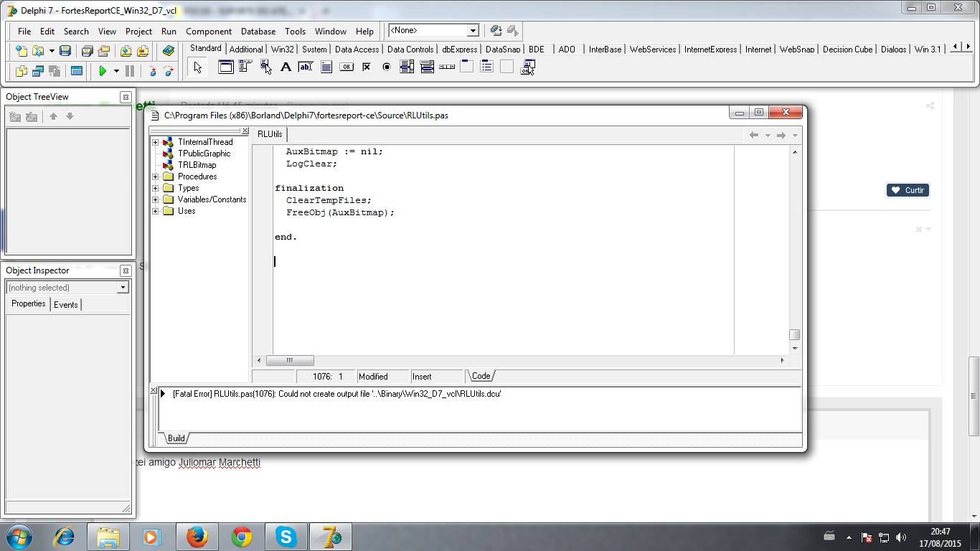Close the Object TreeView panel
The width and height of the screenshot is (980, 551).
[126, 97]
